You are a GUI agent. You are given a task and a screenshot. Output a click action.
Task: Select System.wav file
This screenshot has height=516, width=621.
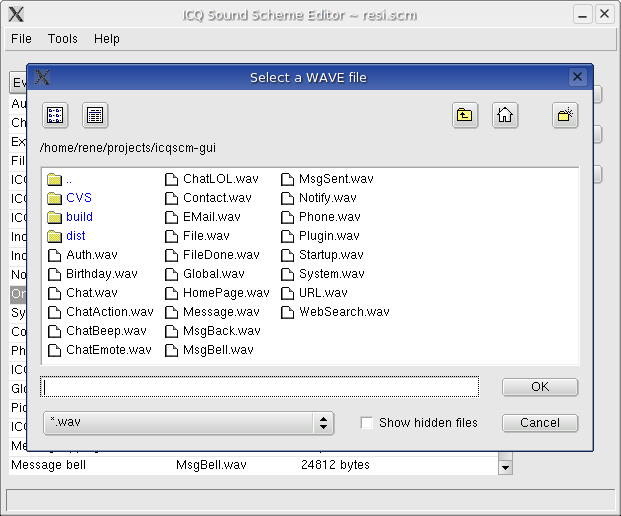click(x=323, y=274)
